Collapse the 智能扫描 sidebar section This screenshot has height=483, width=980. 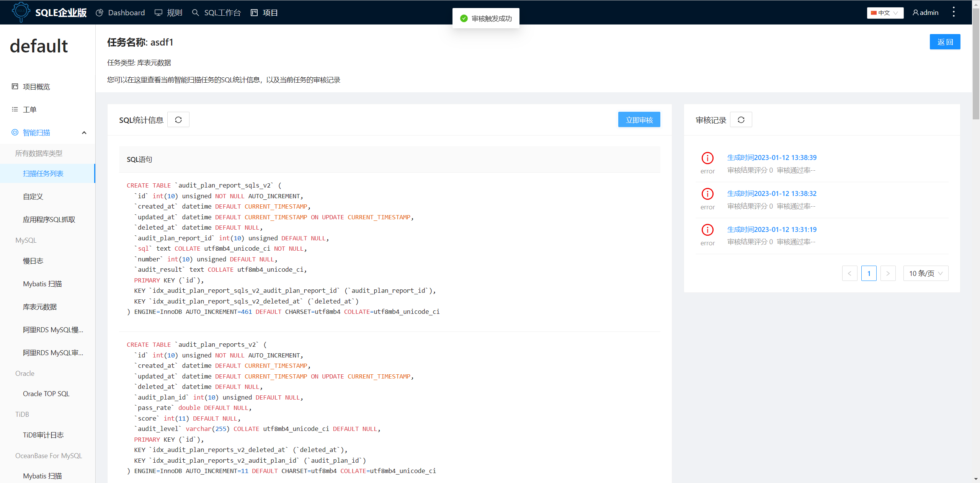click(84, 132)
